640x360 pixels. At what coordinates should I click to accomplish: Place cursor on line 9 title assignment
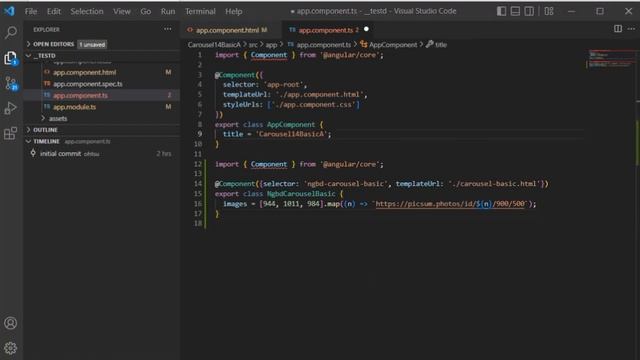point(277,134)
